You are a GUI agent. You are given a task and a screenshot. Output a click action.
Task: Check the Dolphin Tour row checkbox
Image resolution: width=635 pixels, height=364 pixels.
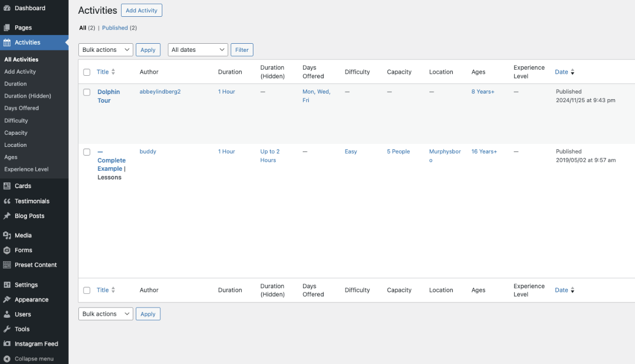pyautogui.click(x=87, y=92)
